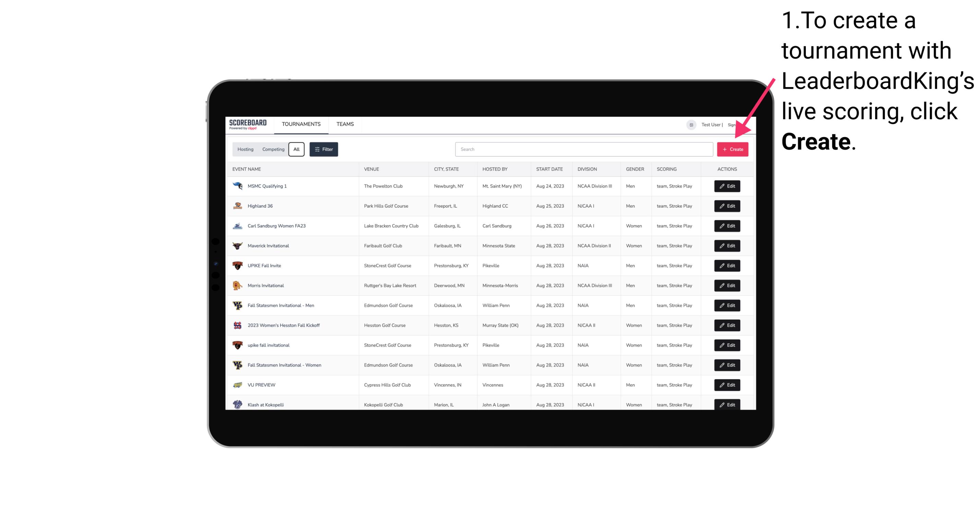Click the Create button to start tournament
This screenshot has height=527, width=980.
point(732,149)
